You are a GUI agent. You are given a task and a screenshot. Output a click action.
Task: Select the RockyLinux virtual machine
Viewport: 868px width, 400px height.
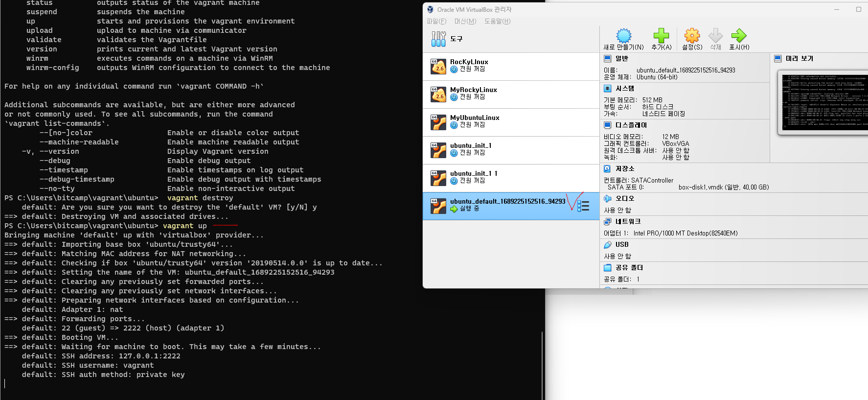coord(511,67)
